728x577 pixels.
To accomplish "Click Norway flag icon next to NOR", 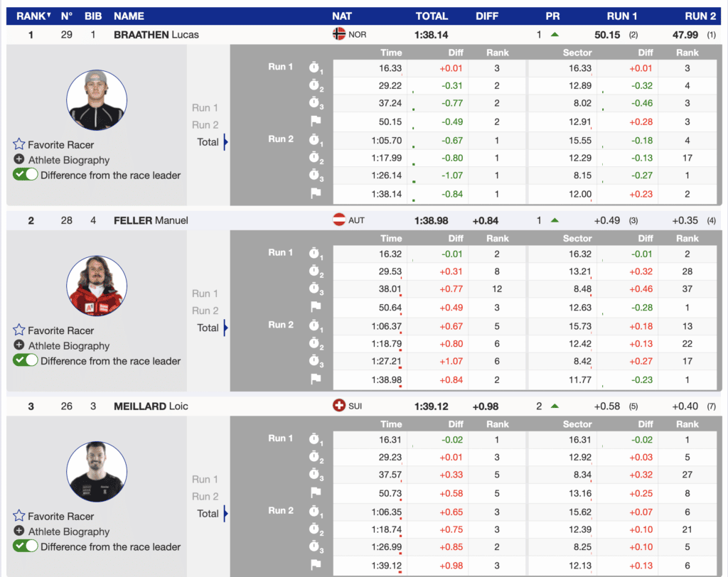I will (339, 34).
